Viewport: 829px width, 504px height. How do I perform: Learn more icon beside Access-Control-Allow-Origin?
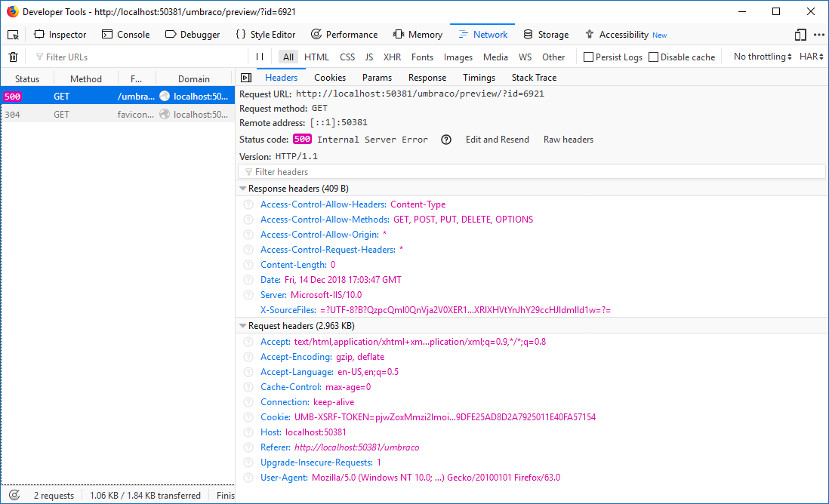pos(248,235)
